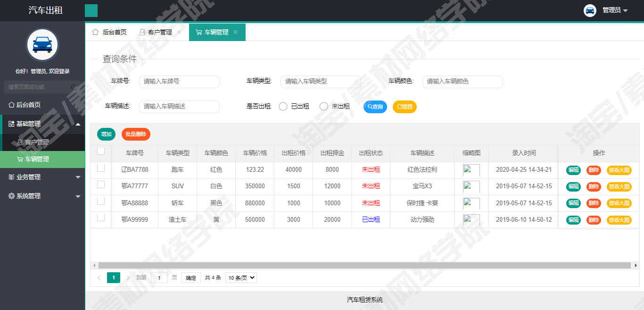Screen dimensions: 644x310
Task: Click 编辑 for vehicle 鄂A77777
Action: pyautogui.click(x=573, y=187)
